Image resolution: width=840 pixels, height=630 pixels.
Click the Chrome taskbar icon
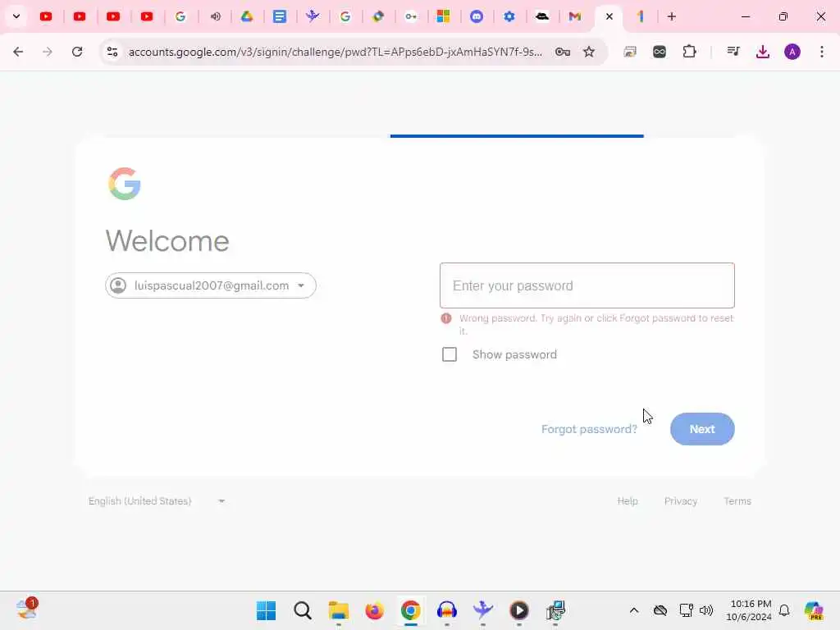(x=410, y=610)
